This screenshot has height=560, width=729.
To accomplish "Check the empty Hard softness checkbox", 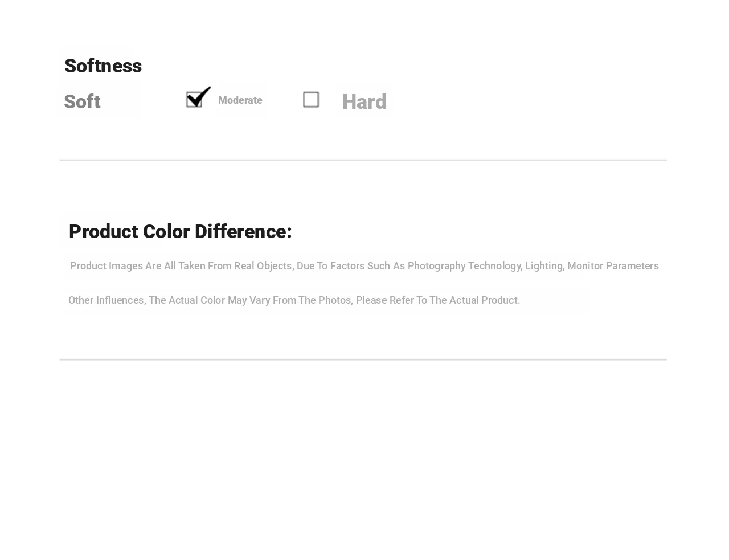I will pos(311,100).
